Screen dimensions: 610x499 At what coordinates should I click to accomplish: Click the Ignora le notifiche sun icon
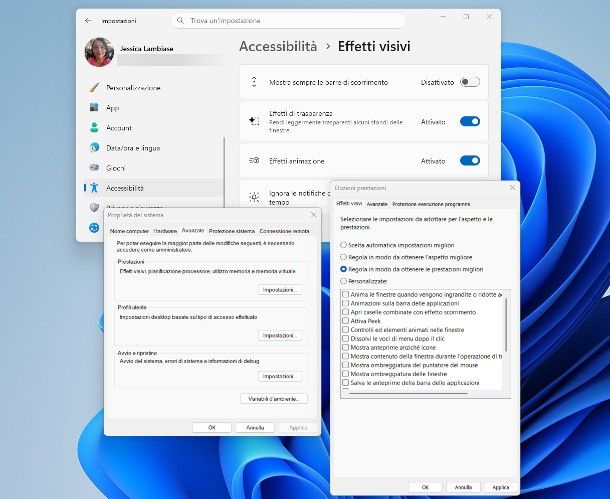[254, 197]
